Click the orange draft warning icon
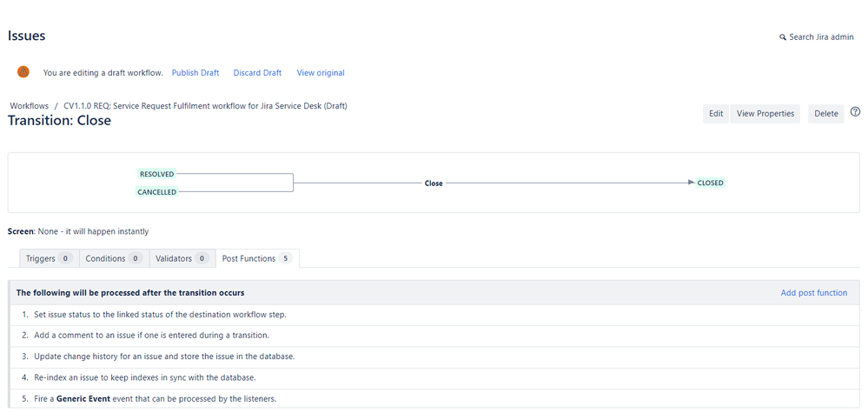Image resolution: width=868 pixels, height=413 pixels. tap(23, 72)
